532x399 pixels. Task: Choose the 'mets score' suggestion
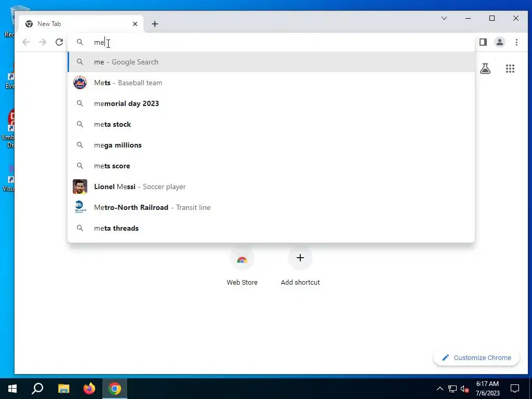coord(271,166)
